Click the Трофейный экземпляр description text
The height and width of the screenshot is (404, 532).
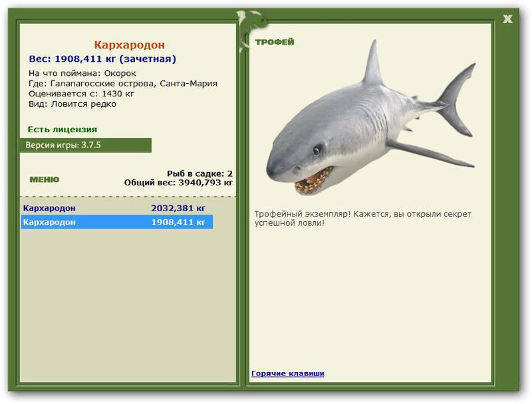[362, 218]
